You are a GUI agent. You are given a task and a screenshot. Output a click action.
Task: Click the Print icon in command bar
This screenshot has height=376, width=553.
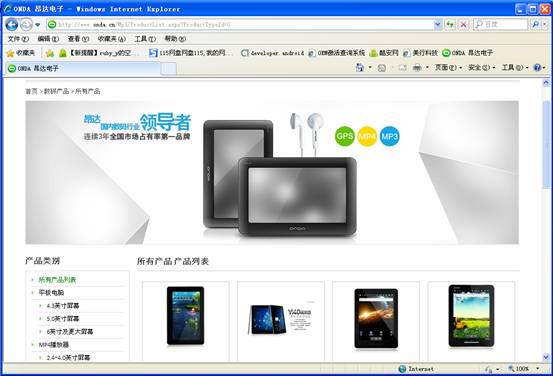click(x=417, y=67)
